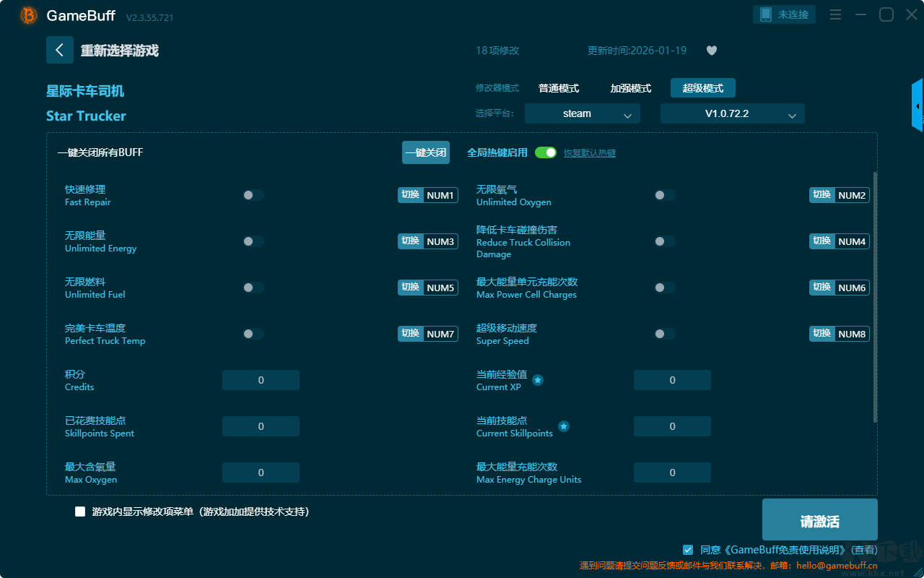Image resolution: width=924 pixels, height=578 pixels.
Task: Click the NUM5 hotkey for Unlimited Fuel
Action: [440, 288]
